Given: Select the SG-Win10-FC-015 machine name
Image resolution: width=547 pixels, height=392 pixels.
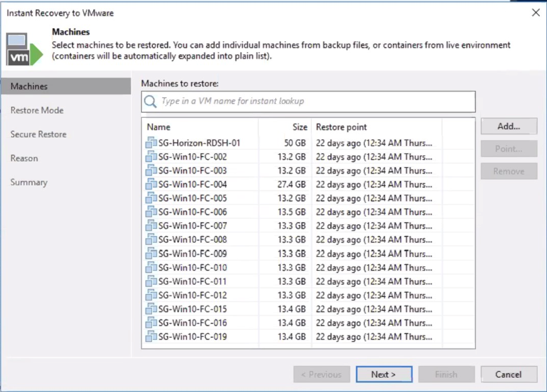Looking at the screenshot, I should tap(192, 309).
